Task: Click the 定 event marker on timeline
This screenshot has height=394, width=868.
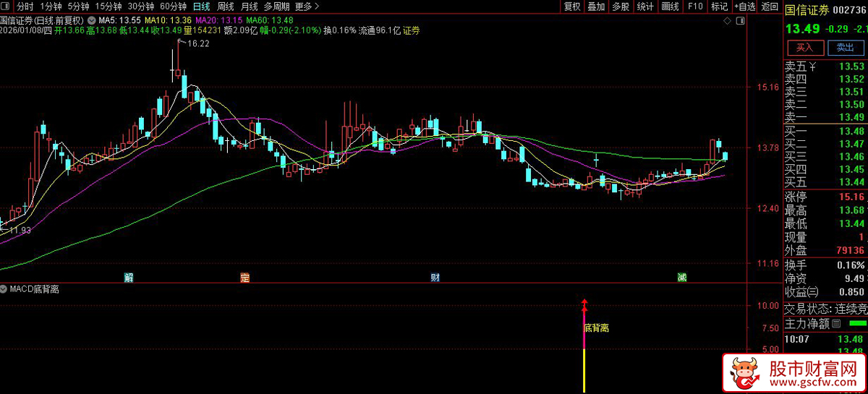Action: (244, 278)
